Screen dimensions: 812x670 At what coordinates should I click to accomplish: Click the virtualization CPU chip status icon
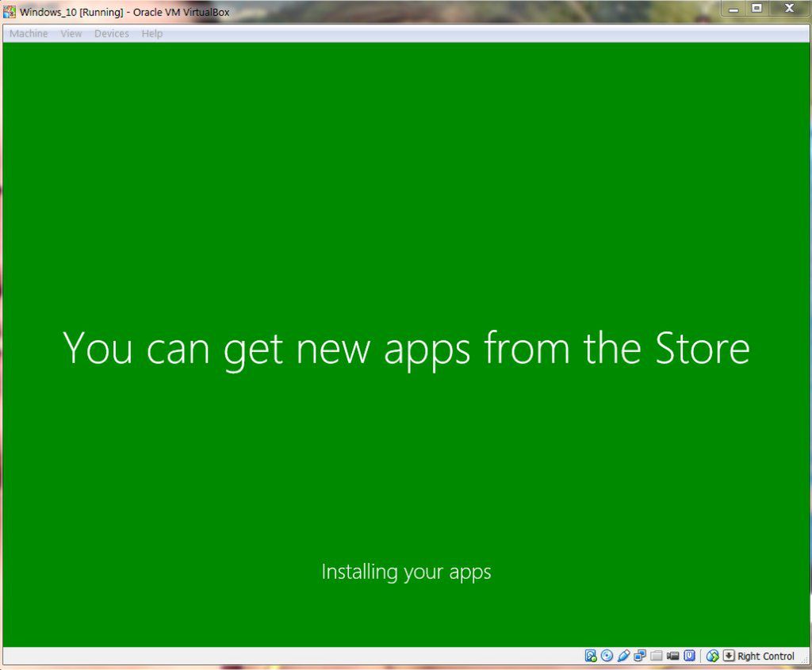tap(690, 656)
